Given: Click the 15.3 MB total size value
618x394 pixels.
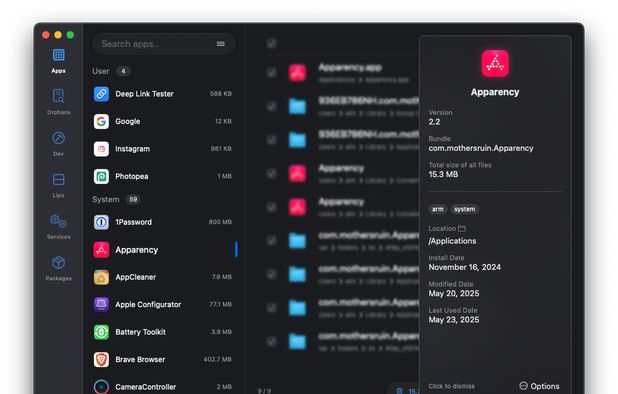Looking at the screenshot, I should 443,174.
